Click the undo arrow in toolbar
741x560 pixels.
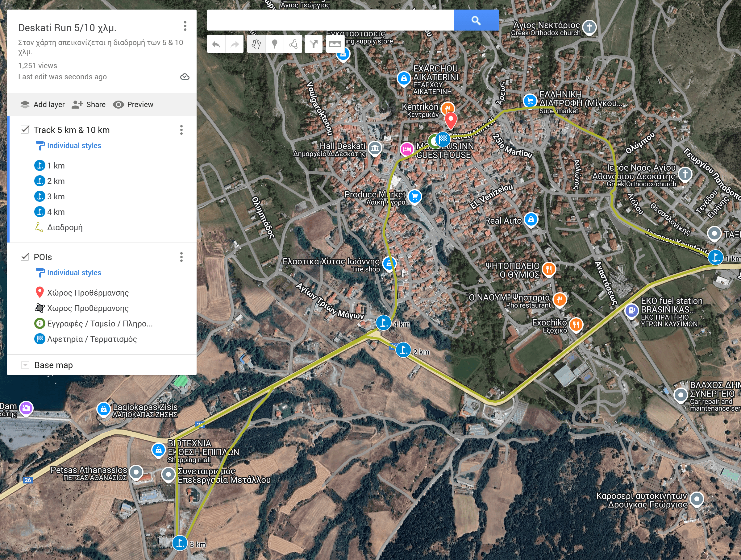tap(216, 44)
